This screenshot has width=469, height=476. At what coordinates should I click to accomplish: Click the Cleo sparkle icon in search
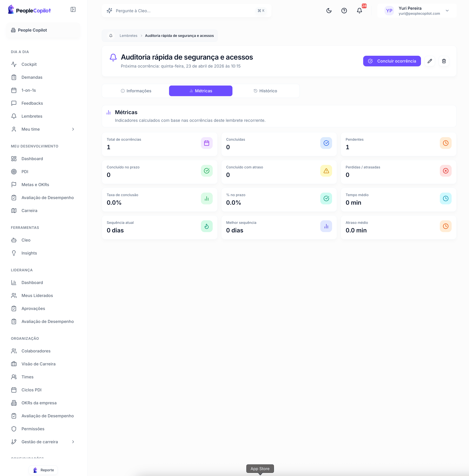[x=109, y=11]
